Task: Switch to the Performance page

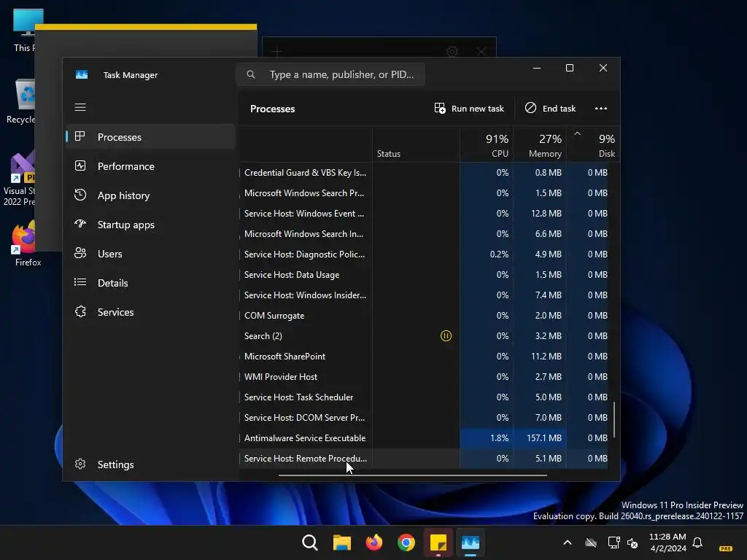Action: click(x=150, y=166)
